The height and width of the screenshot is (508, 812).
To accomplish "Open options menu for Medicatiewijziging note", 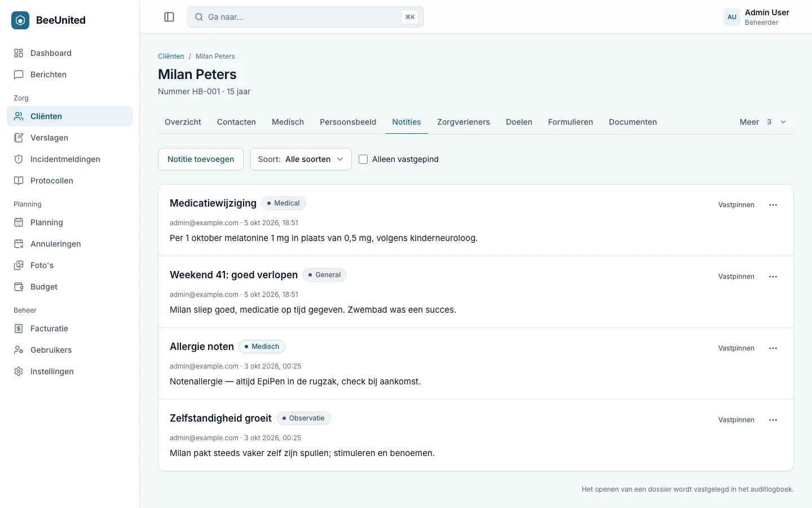I will click(x=773, y=205).
